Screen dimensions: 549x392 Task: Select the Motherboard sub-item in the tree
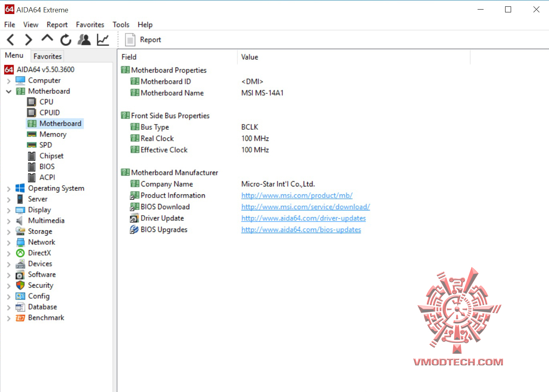(x=60, y=124)
